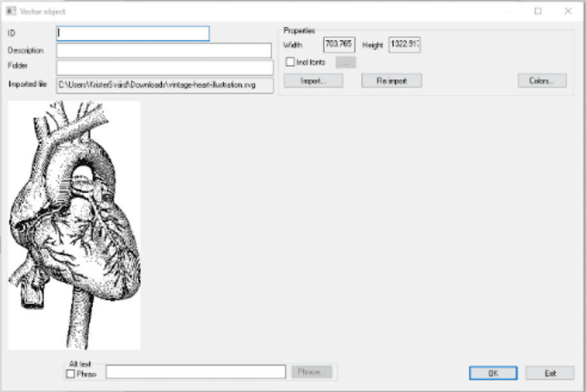This screenshot has width=586, height=392.
Task: Click the Vector object window icon
Action: (x=10, y=9)
